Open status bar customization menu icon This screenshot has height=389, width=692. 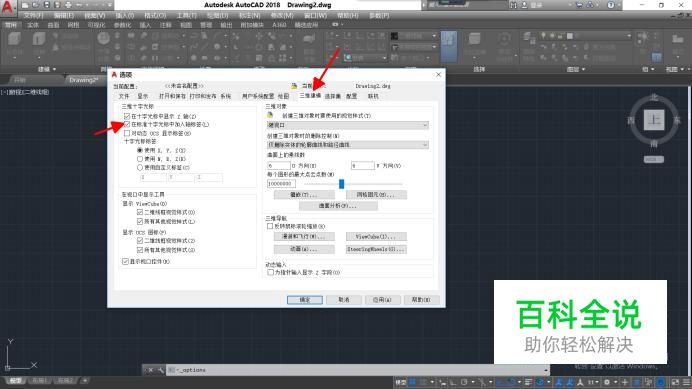[687, 382]
